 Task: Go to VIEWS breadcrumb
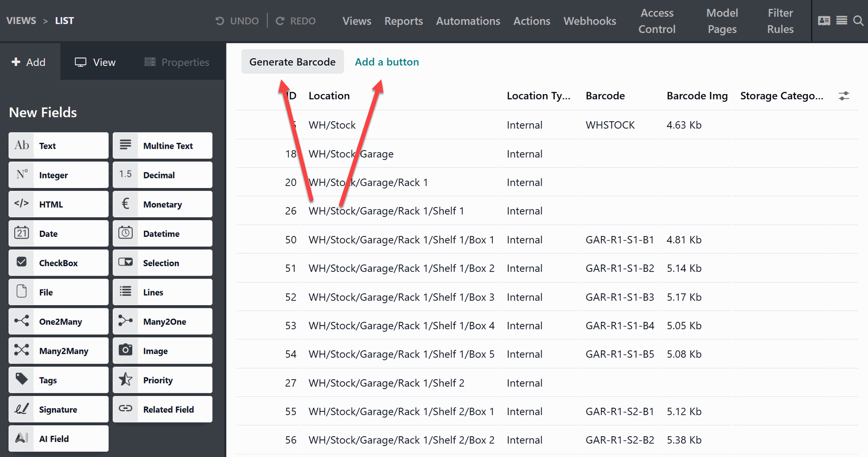coord(21,21)
